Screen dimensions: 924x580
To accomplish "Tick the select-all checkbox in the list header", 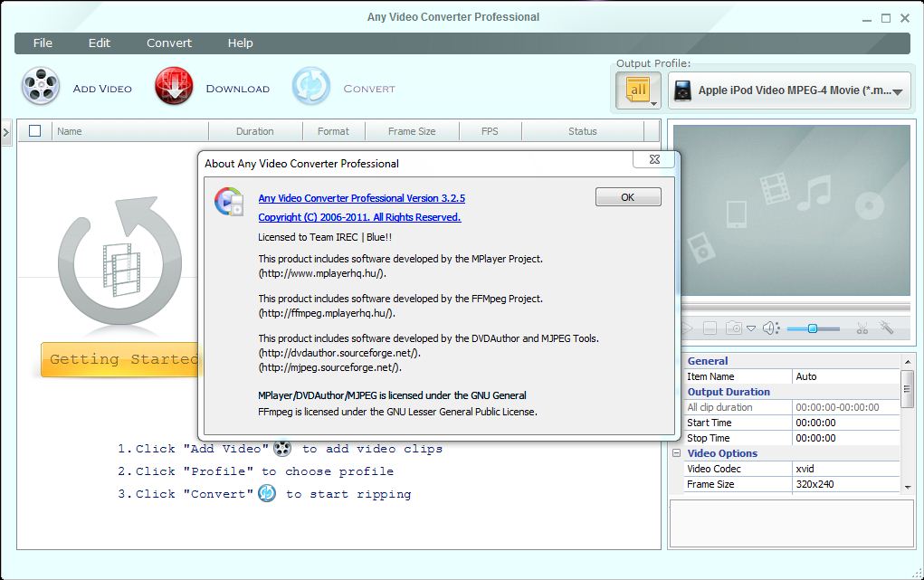I will point(34,131).
